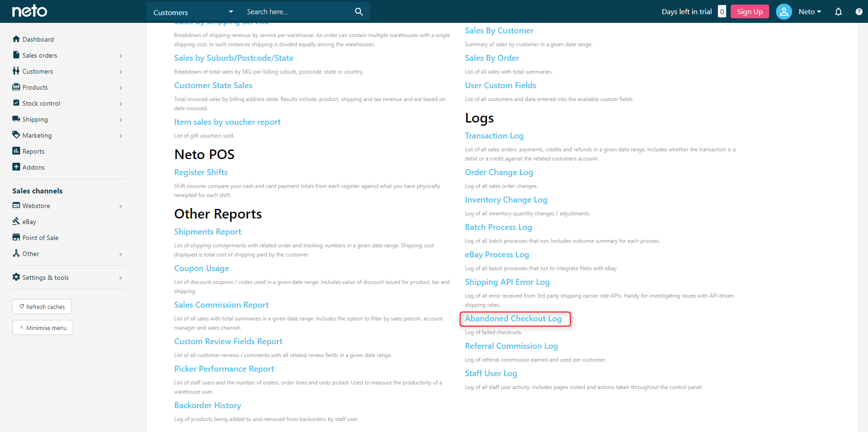Go to Dashboard in the sidebar
Screen dimensions: 868x432
tap(38, 39)
